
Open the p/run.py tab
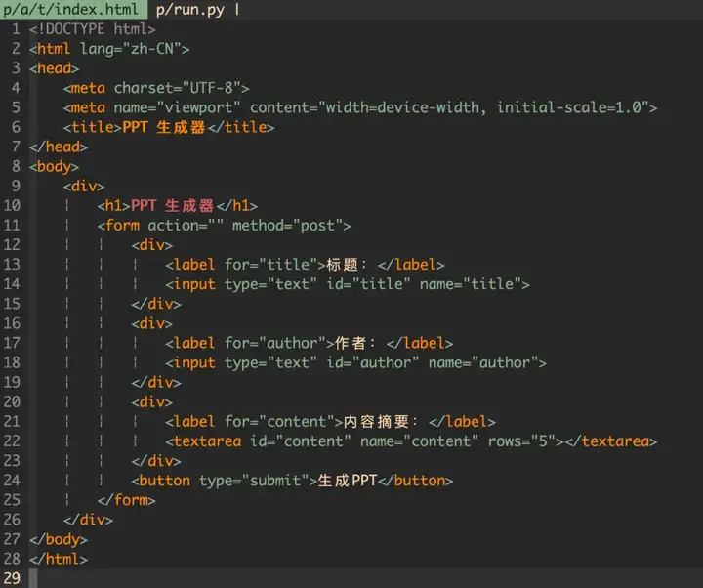click(190, 9)
